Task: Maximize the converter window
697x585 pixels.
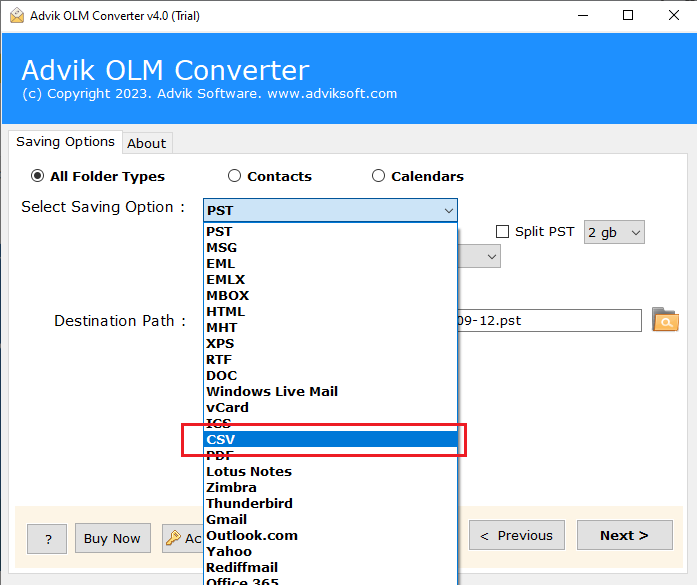Action: click(x=628, y=16)
